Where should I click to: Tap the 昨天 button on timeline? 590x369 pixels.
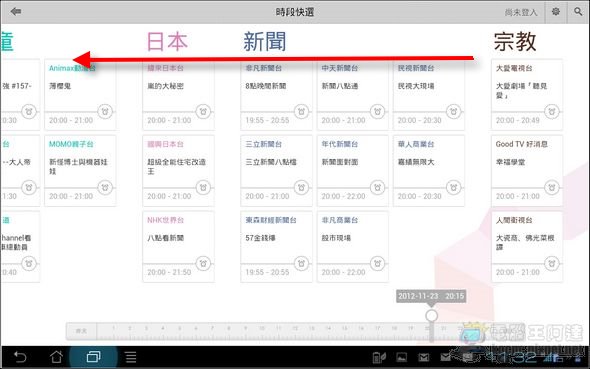point(81,331)
